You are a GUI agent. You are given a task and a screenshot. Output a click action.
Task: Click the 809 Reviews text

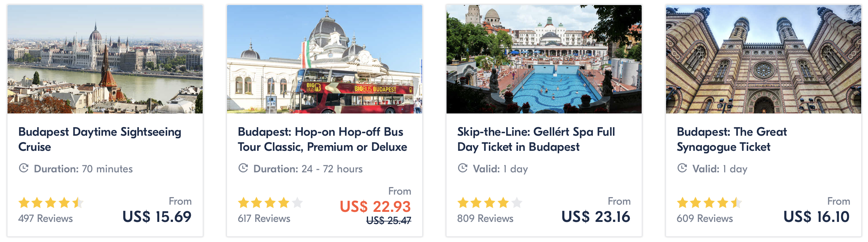point(485,218)
